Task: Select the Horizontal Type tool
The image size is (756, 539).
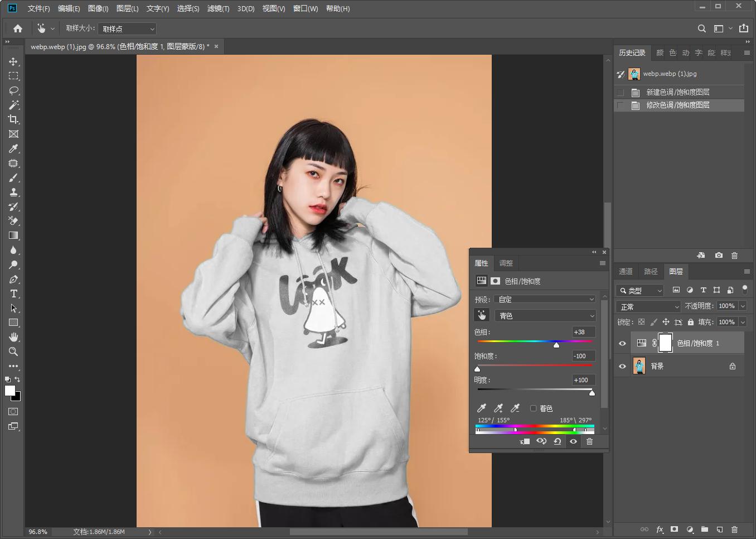Action: click(13, 294)
